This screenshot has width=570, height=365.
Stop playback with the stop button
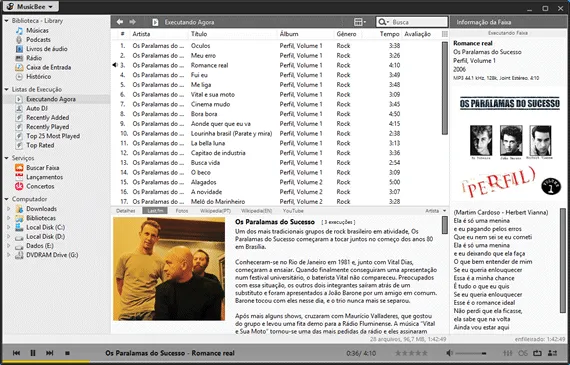pyautogui.click(x=67, y=353)
